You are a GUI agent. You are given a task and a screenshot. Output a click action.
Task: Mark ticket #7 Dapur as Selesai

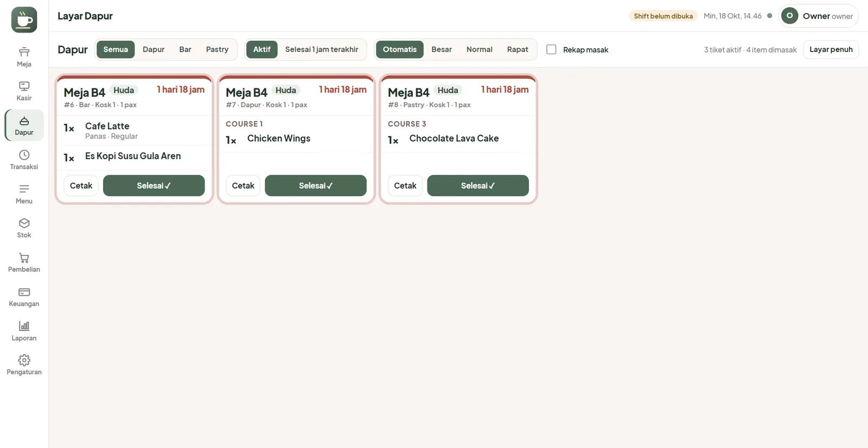point(316,185)
